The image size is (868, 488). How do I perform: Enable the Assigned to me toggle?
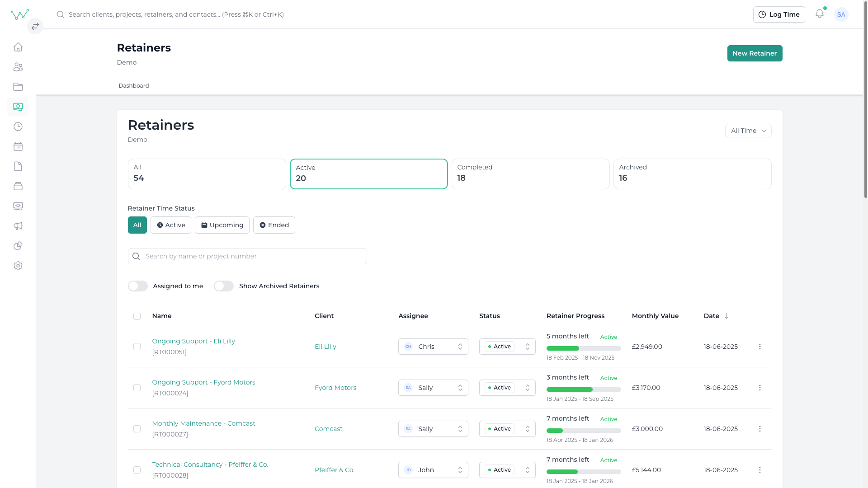[137, 286]
